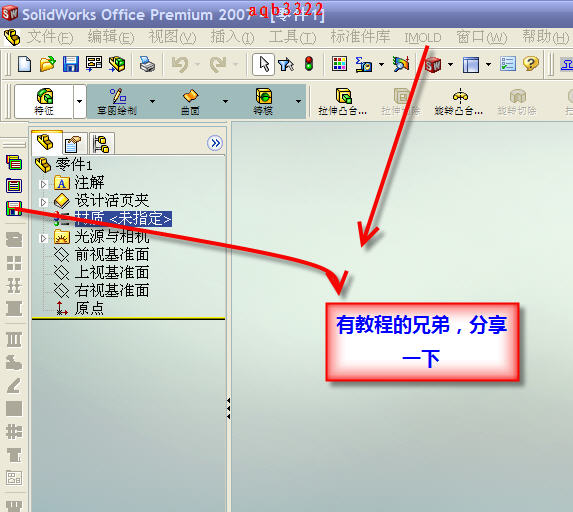Select 零件1 root in the tree
The width and height of the screenshot is (573, 512).
coord(63,165)
